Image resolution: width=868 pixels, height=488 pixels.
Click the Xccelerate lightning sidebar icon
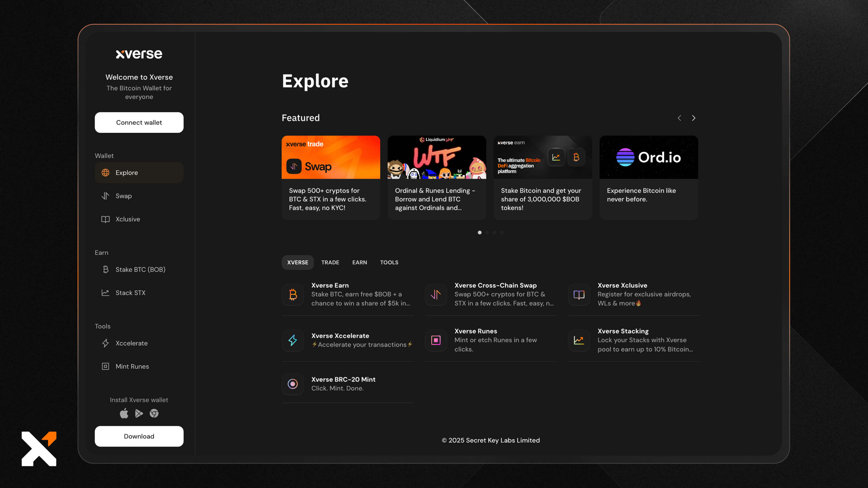click(106, 343)
